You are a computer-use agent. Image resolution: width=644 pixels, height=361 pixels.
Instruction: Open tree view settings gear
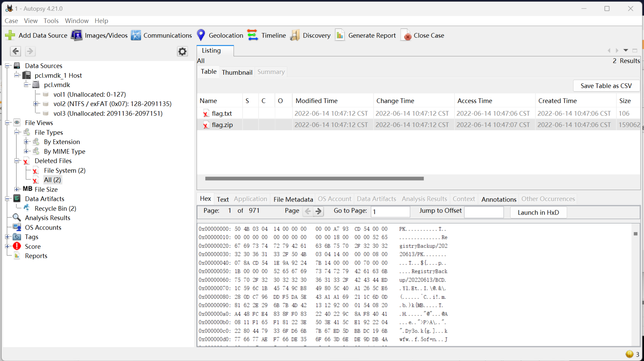[x=182, y=51]
